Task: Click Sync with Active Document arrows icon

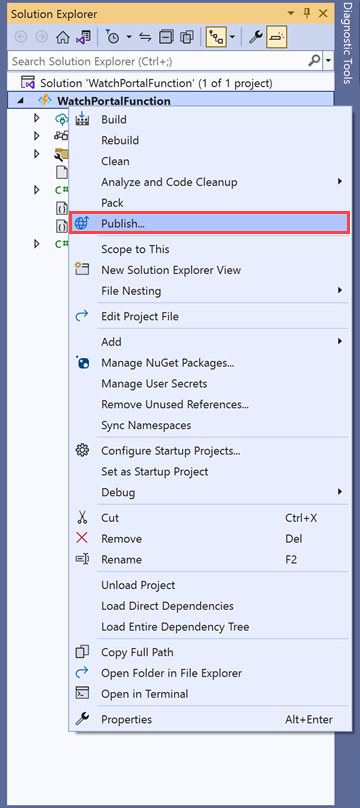Action: coord(145,37)
